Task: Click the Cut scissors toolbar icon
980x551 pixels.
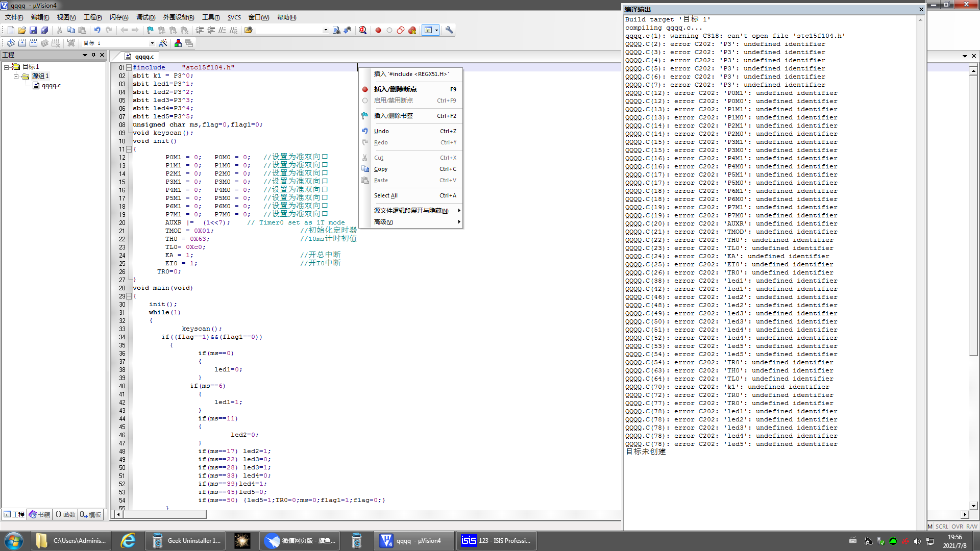Action: point(60,30)
